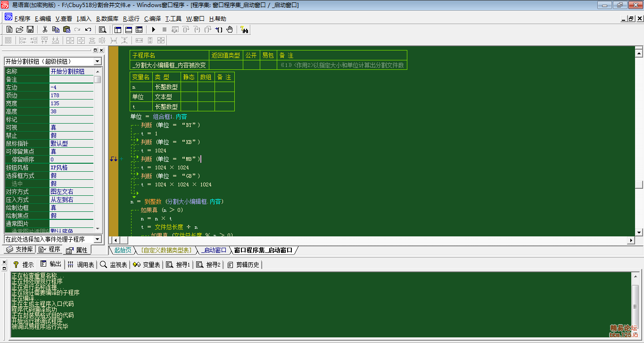Switch to the 支持库 panel tab
The height and width of the screenshot is (343, 644).
tap(19, 250)
